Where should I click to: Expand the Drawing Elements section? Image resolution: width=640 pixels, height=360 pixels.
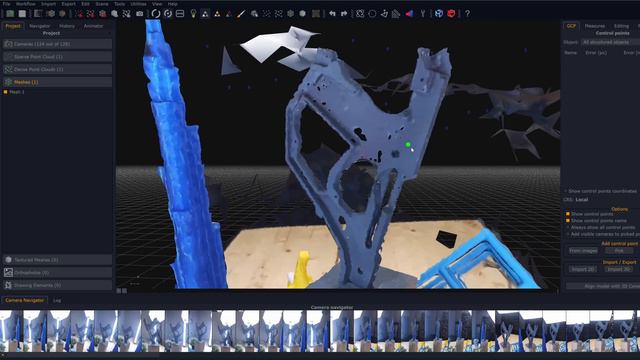(57, 285)
